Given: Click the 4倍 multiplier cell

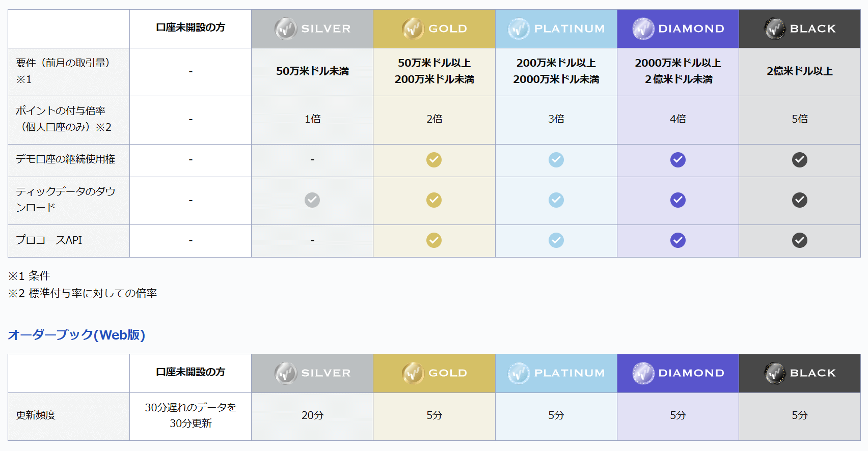Looking at the screenshot, I should [x=678, y=119].
